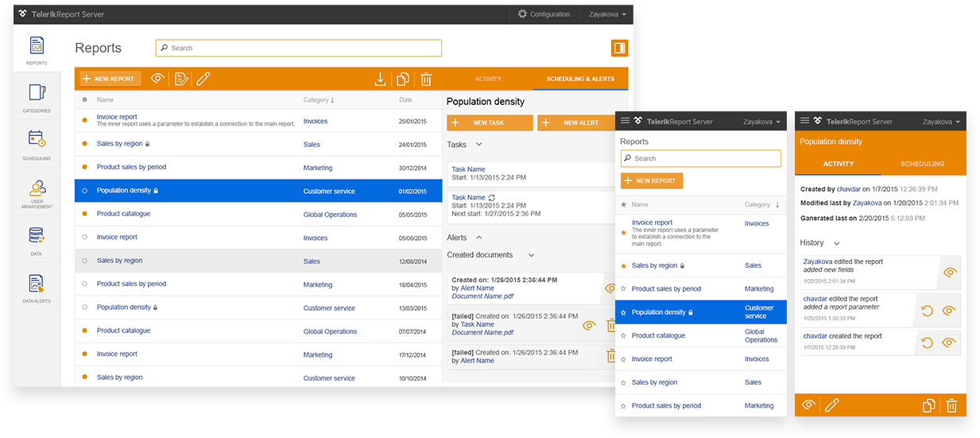980x438 pixels.
Task: Preview report from mobile bottom toolbar eye
Action: tap(809, 405)
